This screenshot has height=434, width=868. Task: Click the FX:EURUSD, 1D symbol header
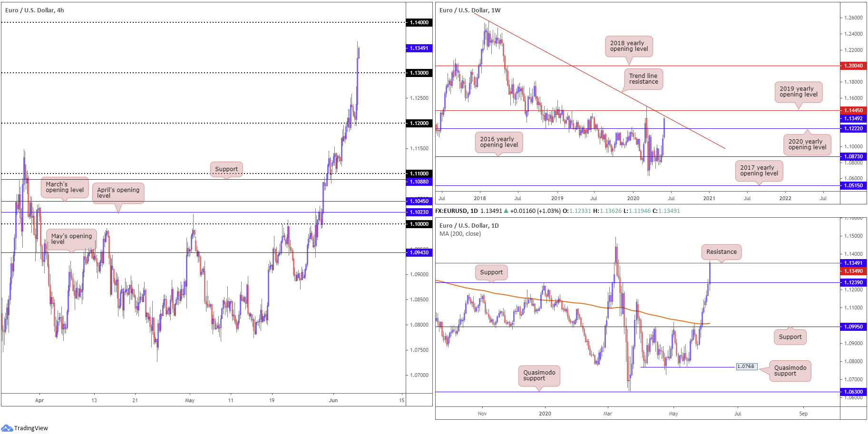(457, 211)
